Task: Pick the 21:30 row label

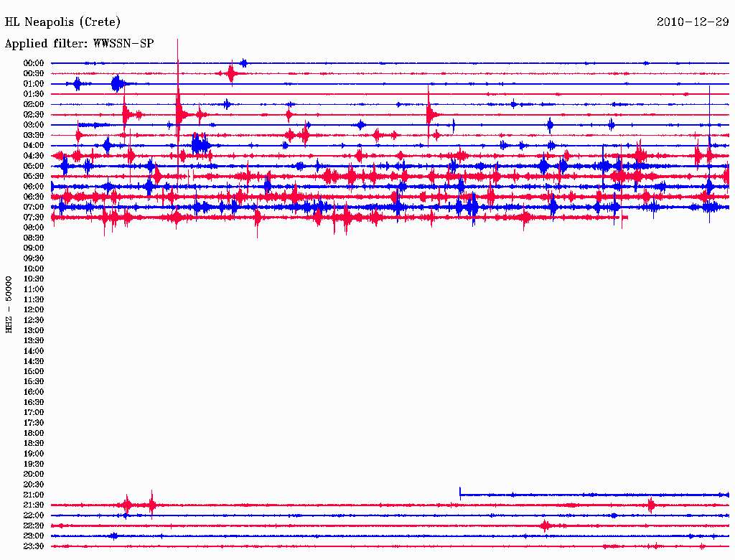Action: coord(34,505)
